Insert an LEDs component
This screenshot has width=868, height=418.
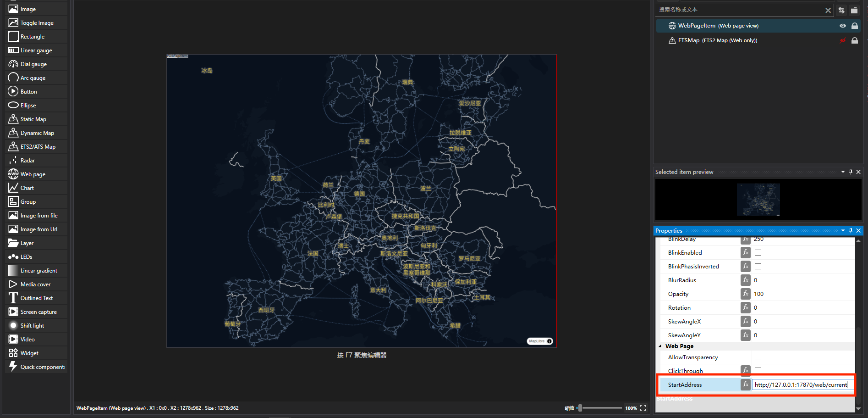37,257
